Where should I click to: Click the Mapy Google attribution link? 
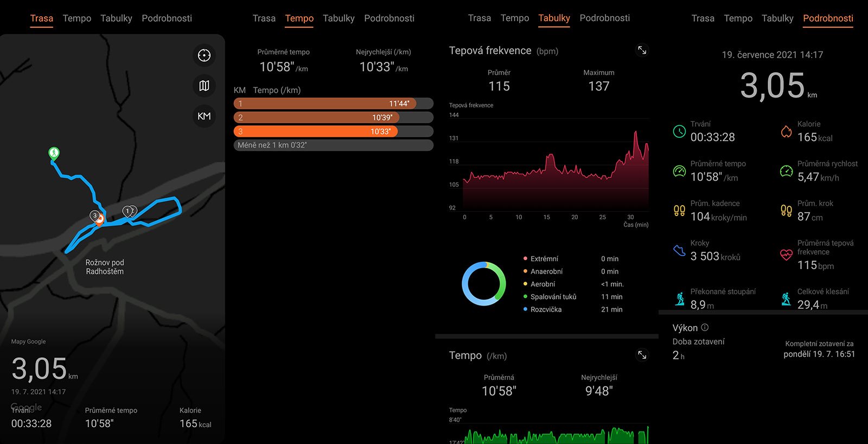[28, 341]
